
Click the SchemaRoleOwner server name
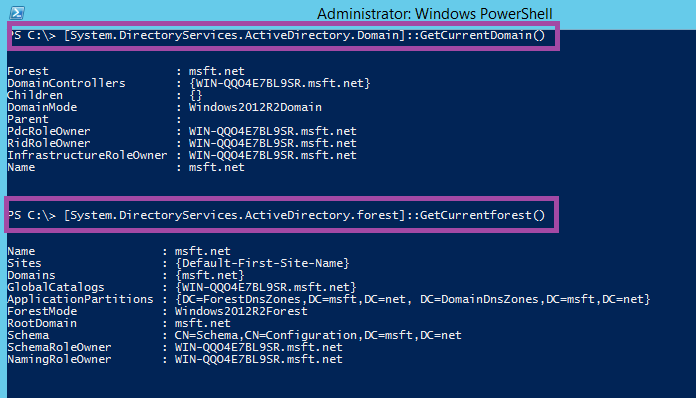coord(258,347)
